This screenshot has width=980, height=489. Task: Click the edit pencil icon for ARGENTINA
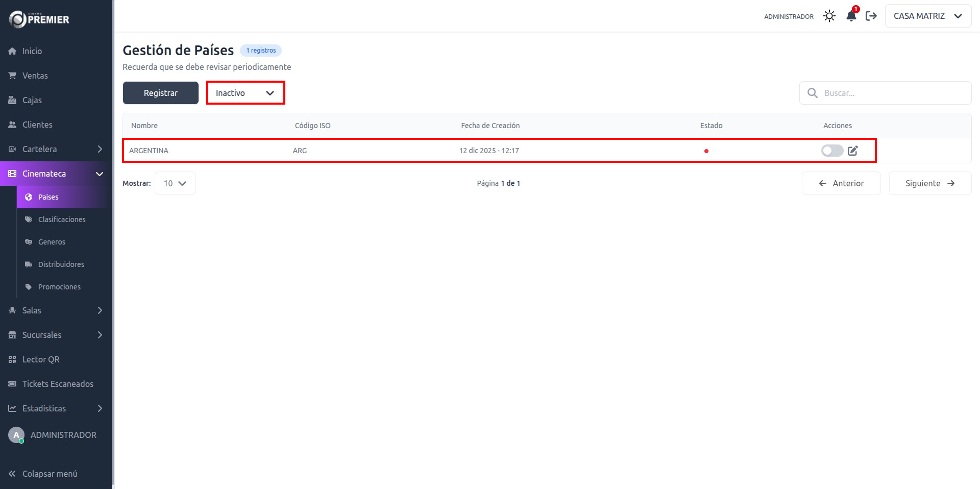point(853,151)
